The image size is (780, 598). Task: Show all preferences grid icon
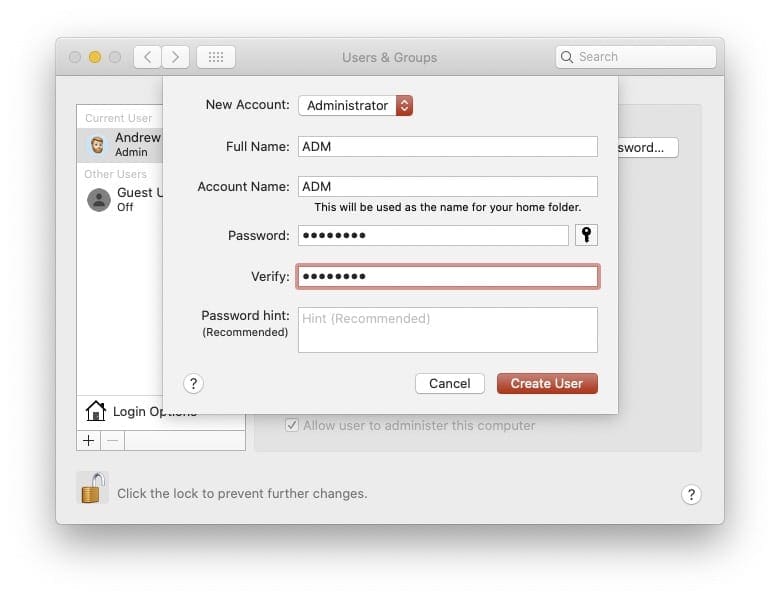point(216,57)
